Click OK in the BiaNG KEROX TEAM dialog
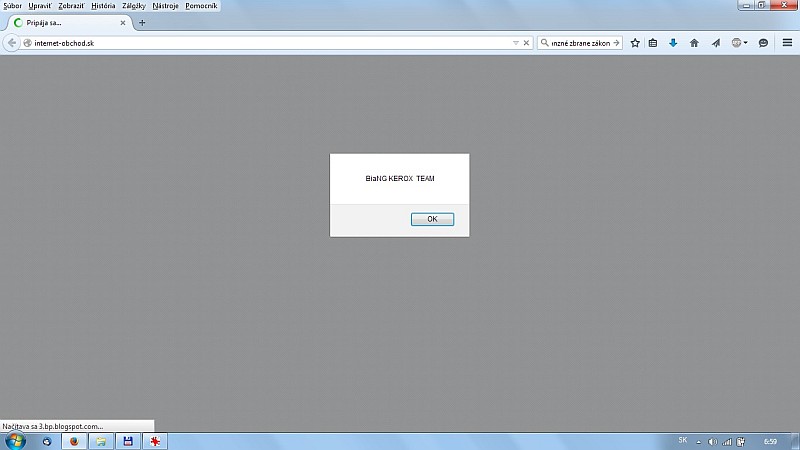Viewport: 800px width, 450px height. pos(432,219)
